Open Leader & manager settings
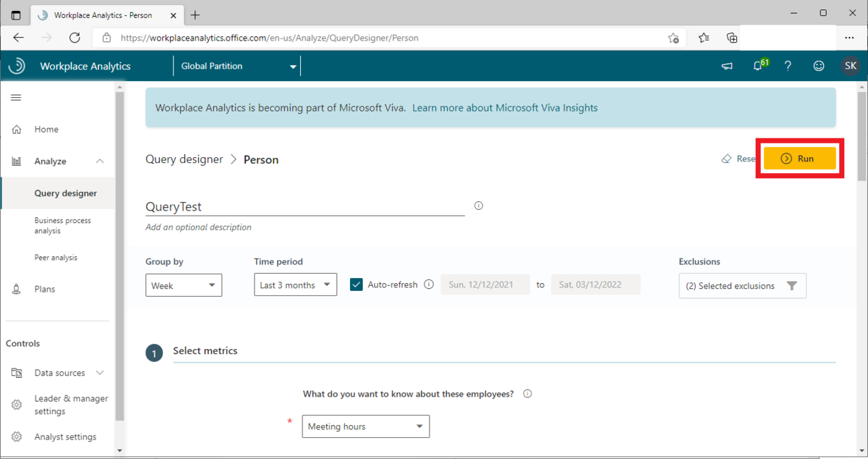The width and height of the screenshot is (868, 459). click(71, 405)
